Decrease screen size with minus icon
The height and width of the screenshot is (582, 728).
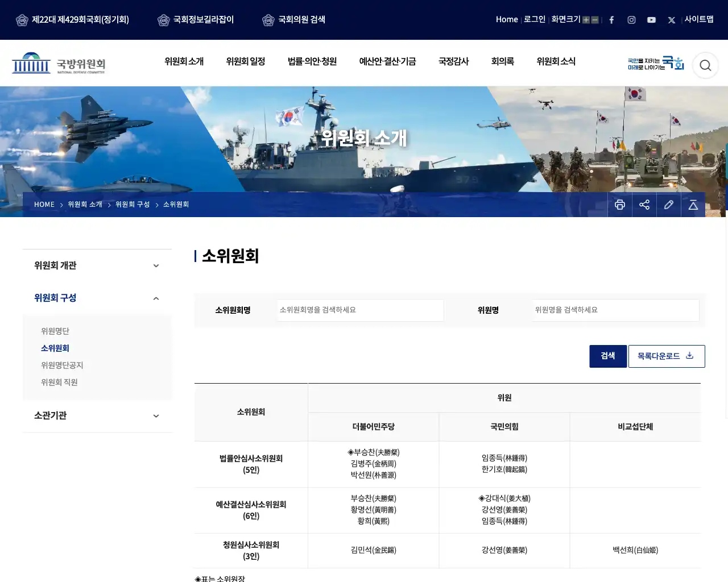tap(595, 20)
